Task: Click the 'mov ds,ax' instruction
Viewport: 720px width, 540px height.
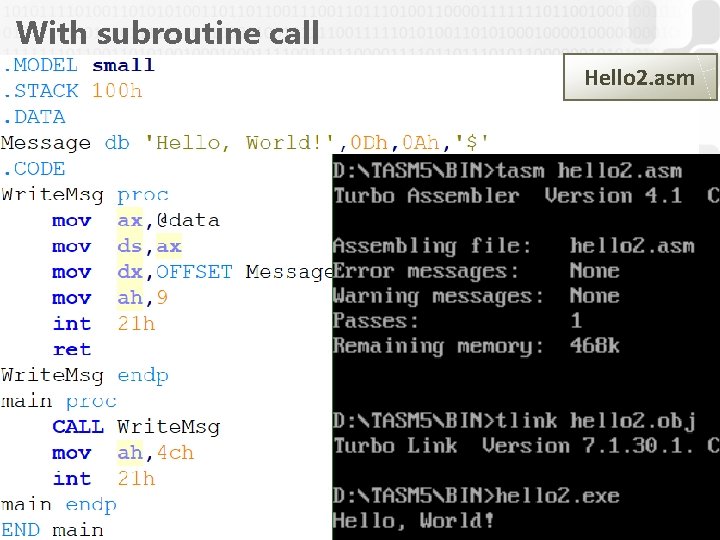Action: pyautogui.click(x=117, y=246)
